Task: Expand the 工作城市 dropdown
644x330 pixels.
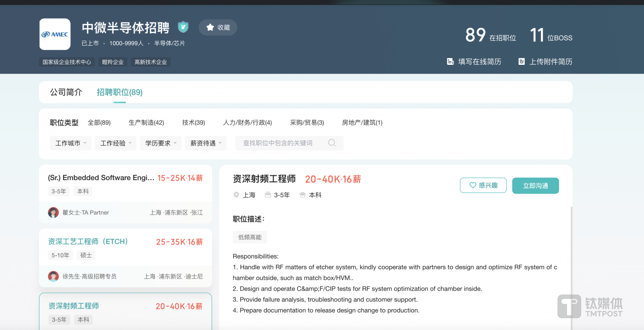Action: point(71,143)
